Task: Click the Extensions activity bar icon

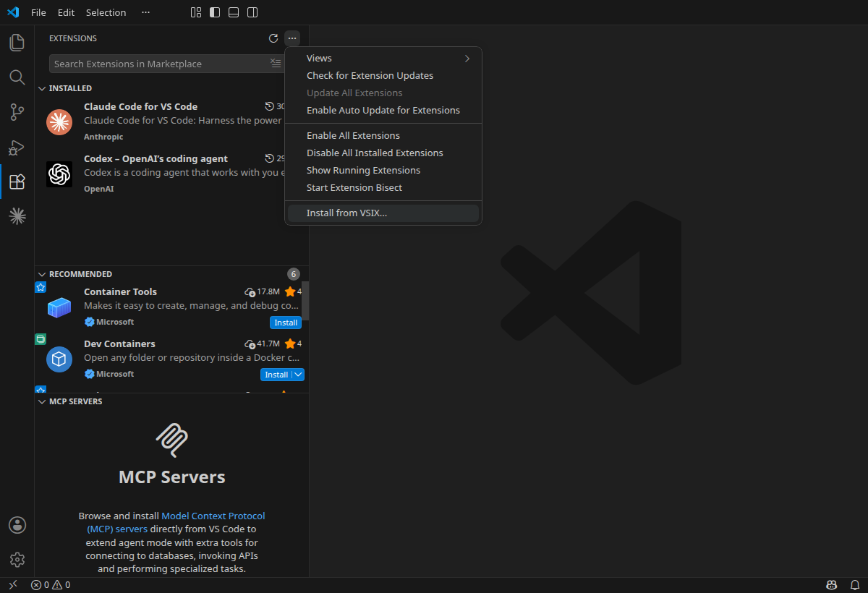Action: pyautogui.click(x=17, y=182)
